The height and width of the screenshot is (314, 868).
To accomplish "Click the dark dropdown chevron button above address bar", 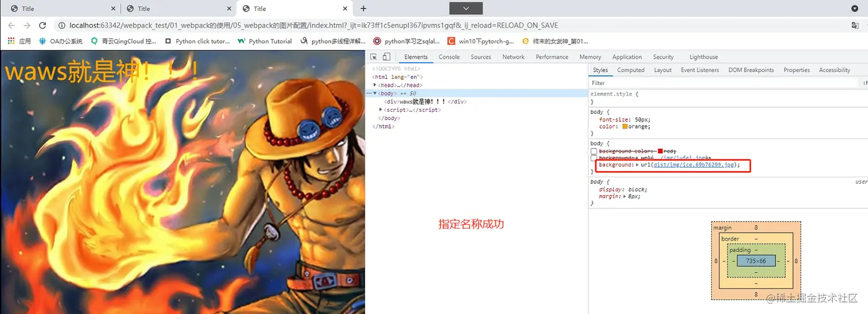I will tap(466, 8).
